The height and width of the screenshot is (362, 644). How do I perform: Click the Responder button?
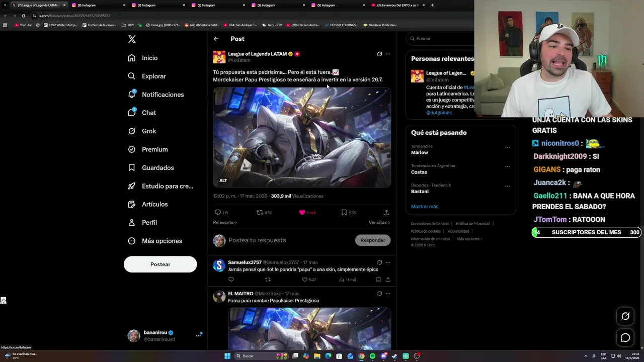click(x=373, y=240)
